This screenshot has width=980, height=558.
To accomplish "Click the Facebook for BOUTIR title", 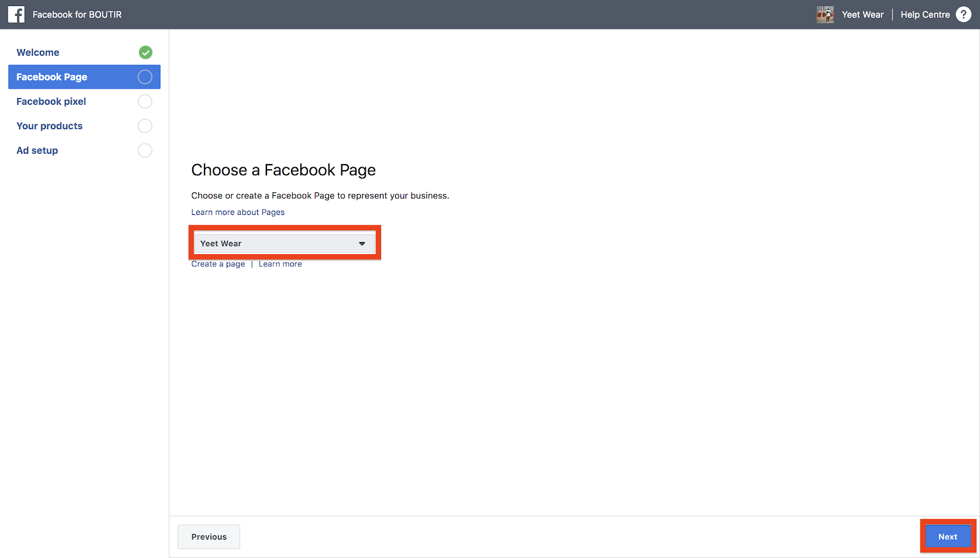I will pos(77,15).
